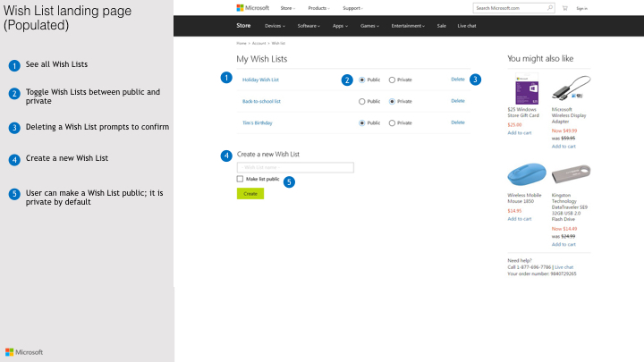Add Wireless Mobile Mouse 1850 to cart

point(520,219)
